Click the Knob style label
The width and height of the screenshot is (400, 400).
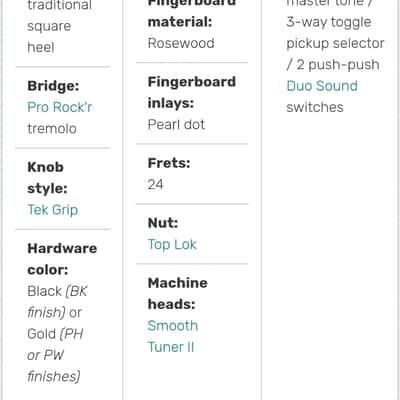(x=47, y=178)
